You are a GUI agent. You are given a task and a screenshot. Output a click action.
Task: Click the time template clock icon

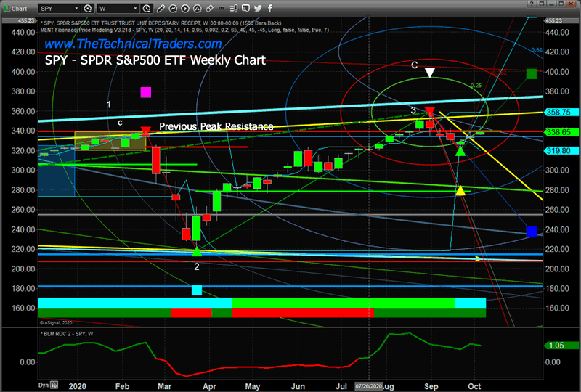(147, 8)
